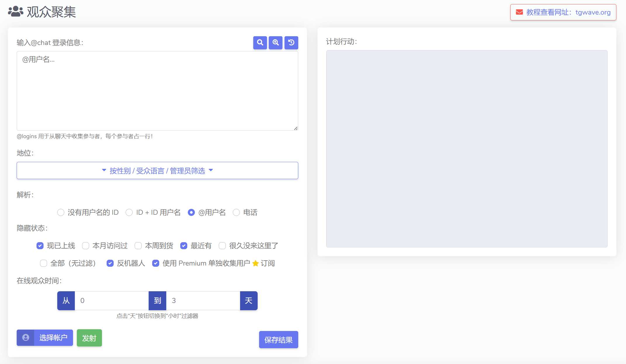Toggle the 天 unit button to hours
Viewport: 626px width, 364px height.
pyautogui.click(x=249, y=301)
